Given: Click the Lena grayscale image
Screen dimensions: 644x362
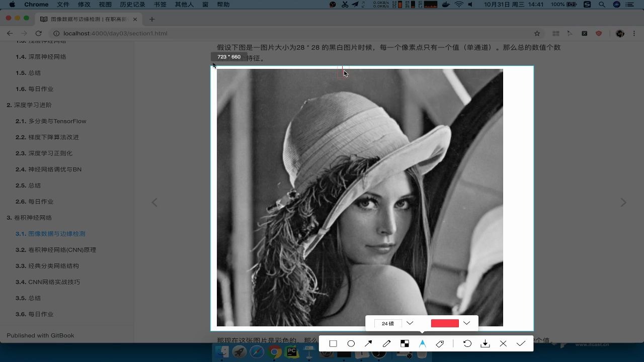Looking at the screenshot, I should click(x=360, y=198).
